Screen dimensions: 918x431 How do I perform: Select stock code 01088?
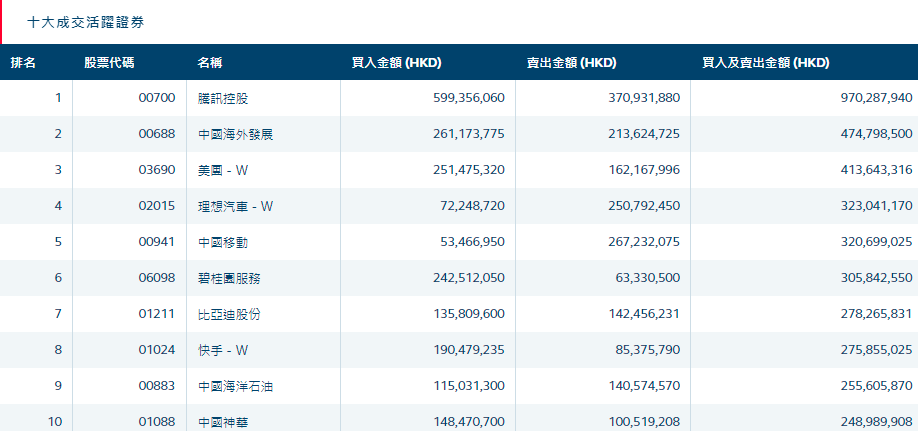tap(157, 422)
